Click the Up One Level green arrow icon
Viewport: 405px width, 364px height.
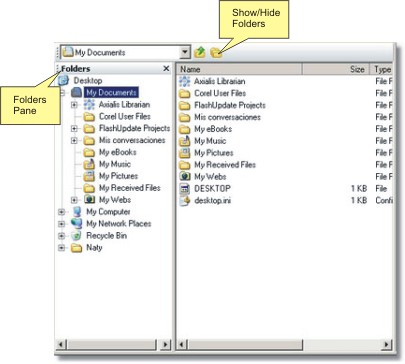pyautogui.click(x=199, y=52)
